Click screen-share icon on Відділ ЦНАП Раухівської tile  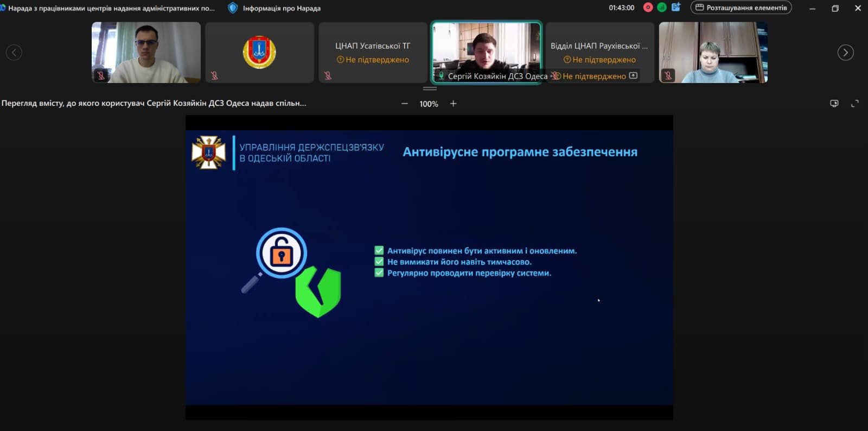click(x=633, y=75)
